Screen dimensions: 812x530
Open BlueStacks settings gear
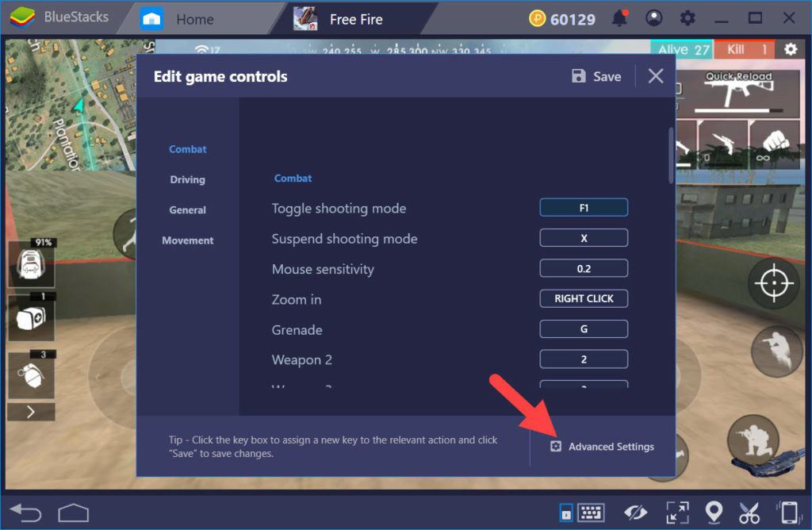tap(687, 17)
